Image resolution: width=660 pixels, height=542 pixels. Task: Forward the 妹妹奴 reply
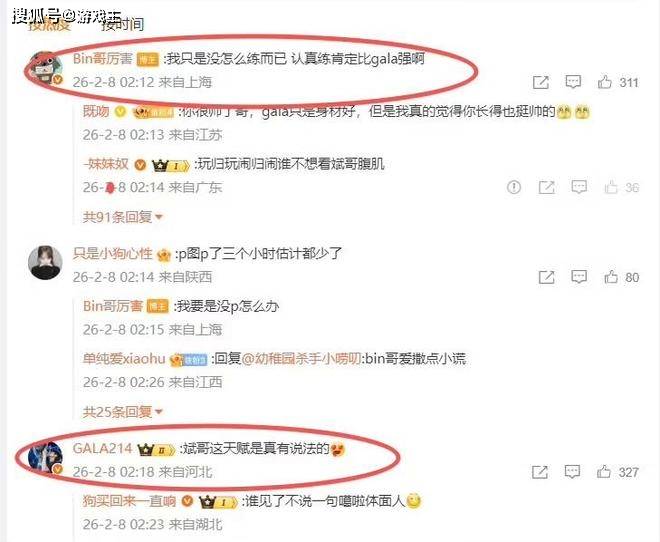[x=546, y=187]
